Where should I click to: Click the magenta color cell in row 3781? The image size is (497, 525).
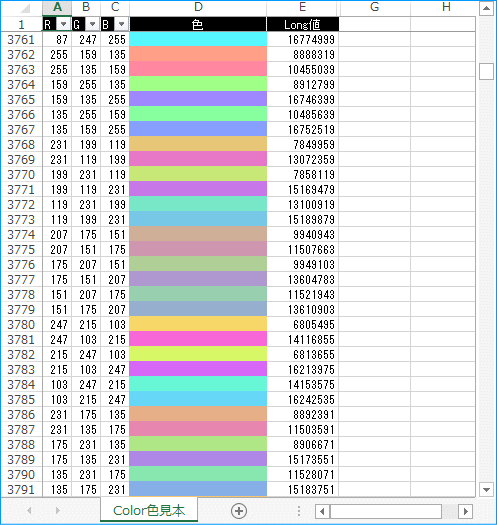[198, 339]
